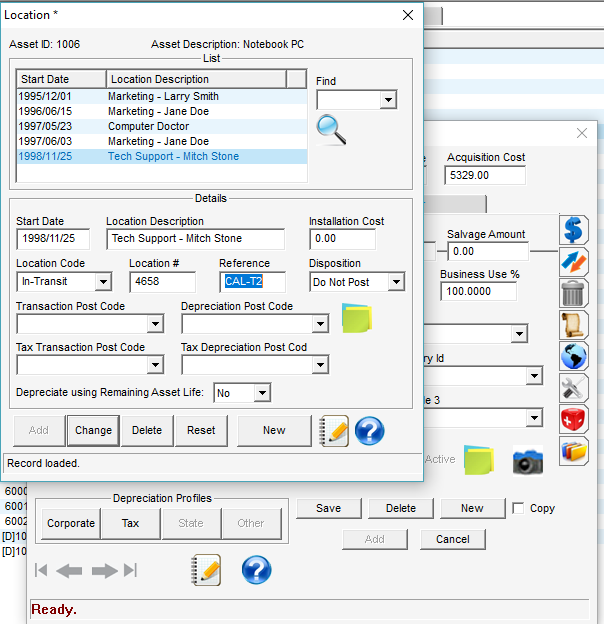Click the Start Date column header
This screenshot has width=604, height=624.
[61, 79]
